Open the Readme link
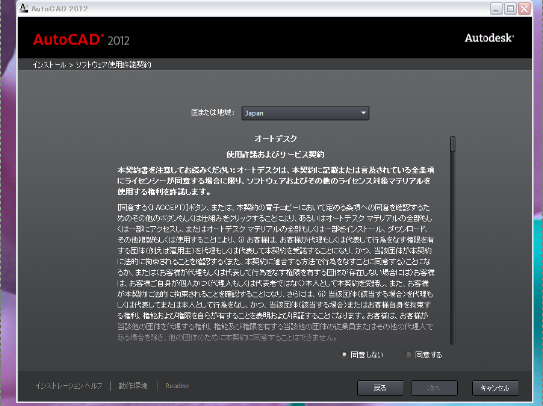Screen dimensions: 543x406 point(177,386)
